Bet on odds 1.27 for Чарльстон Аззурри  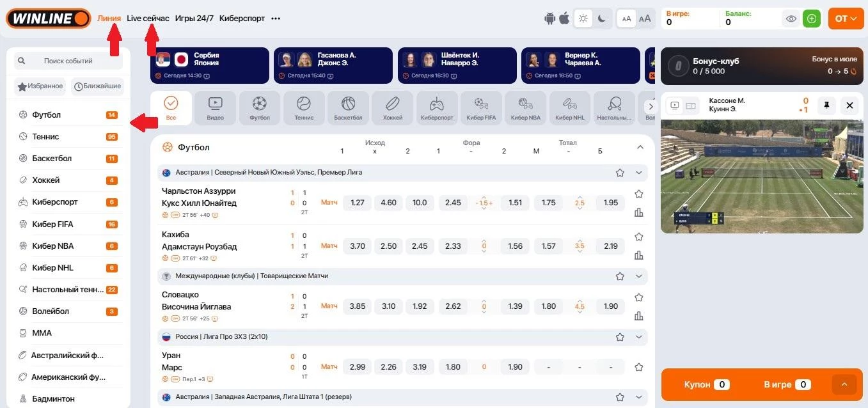[358, 203]
